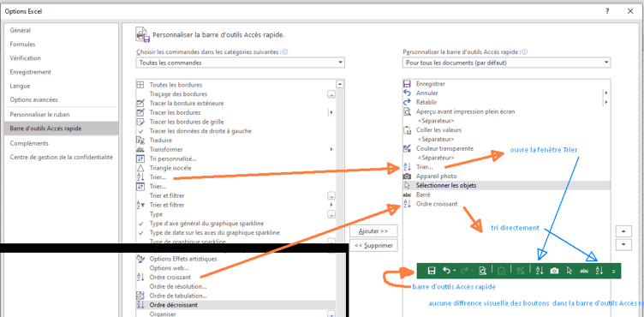Expand the Type command dropdown marker
The height and width of the screenshot is (317, 644).
tap(331, 215)
